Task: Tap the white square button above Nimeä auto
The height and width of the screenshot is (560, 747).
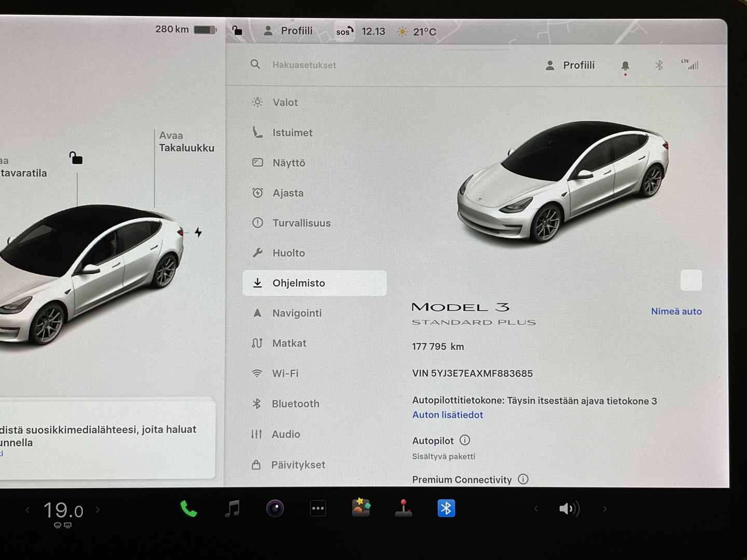Action: 691,281
